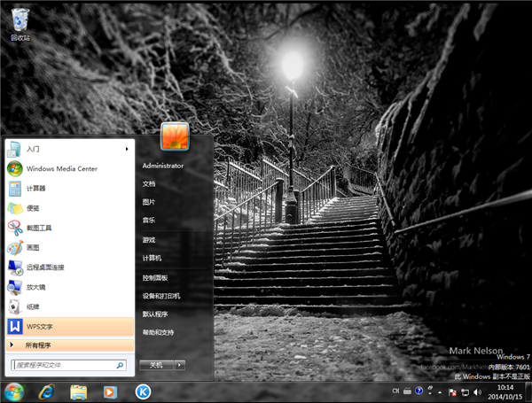Open the 回收站 recycle bin
532x403 pixels.
pos(20,21)
